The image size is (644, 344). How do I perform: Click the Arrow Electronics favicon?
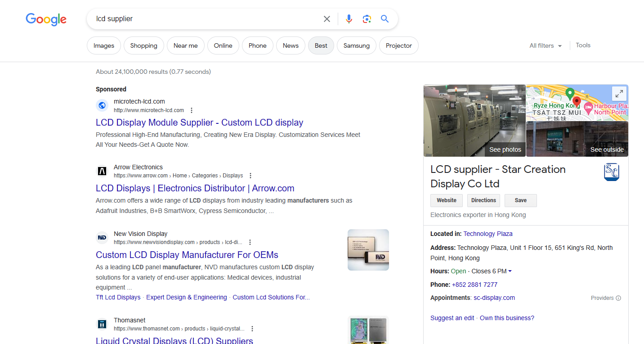[102, 171]
